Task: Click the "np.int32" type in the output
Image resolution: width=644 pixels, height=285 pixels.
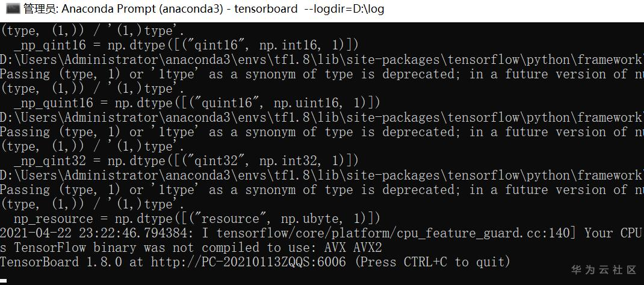Action: click(296, 161)
